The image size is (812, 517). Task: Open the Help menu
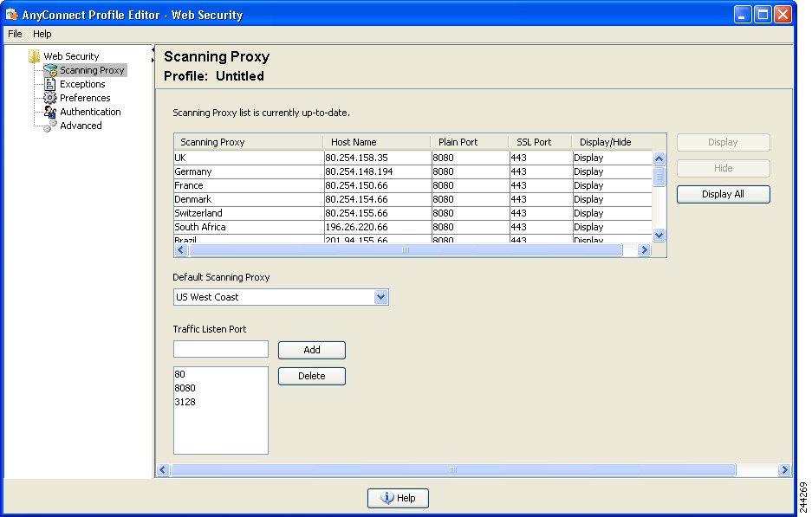coord(42,34)
